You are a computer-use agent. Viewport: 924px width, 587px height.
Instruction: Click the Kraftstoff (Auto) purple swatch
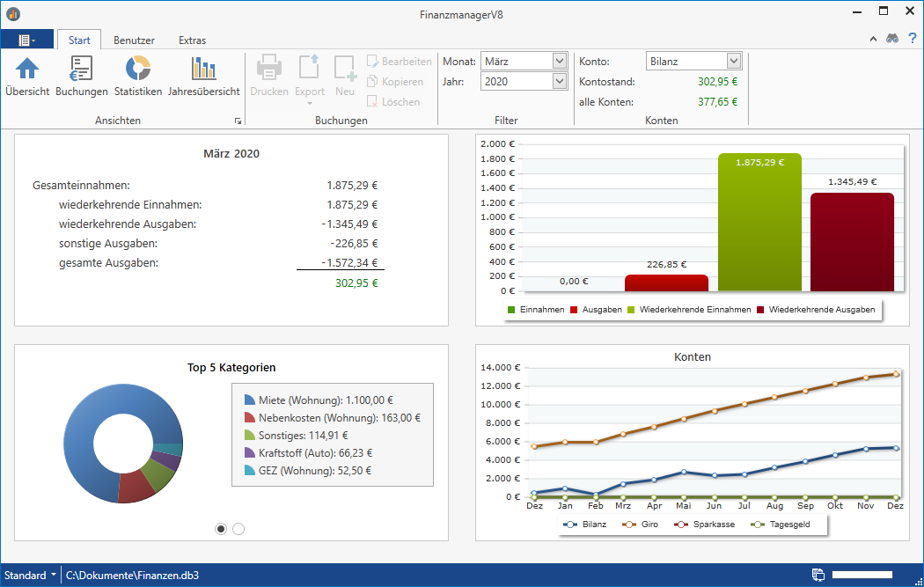point(249,453)
